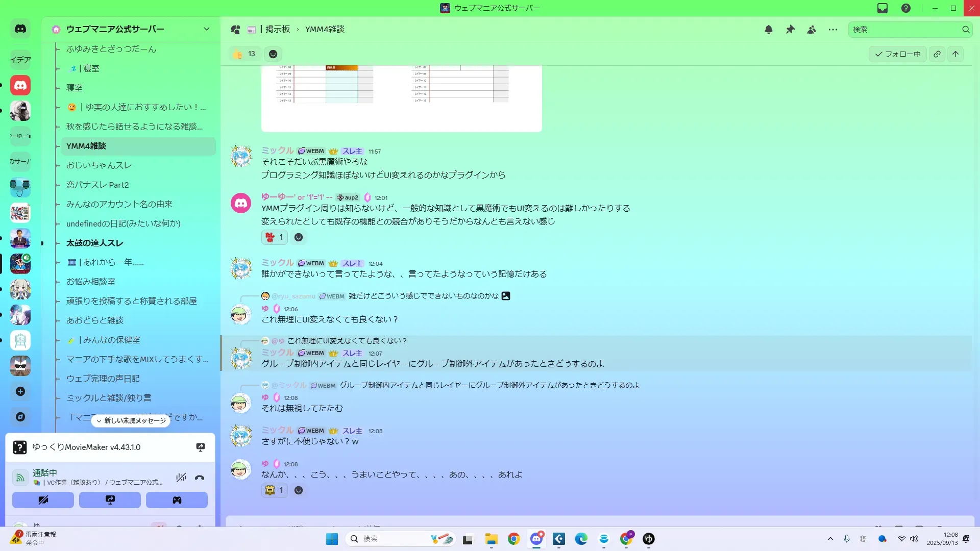
Task: Open Chrome from the Windows taskbar
Action: [x=513, y=539]
